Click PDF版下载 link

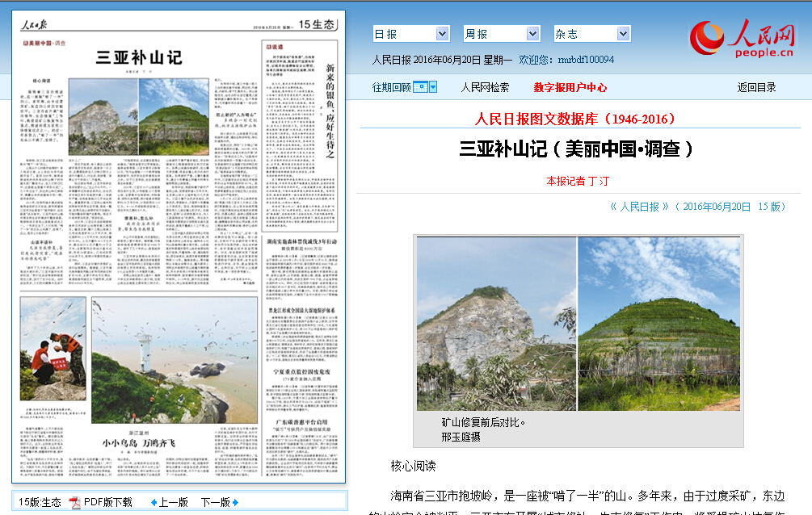point(108,502)
